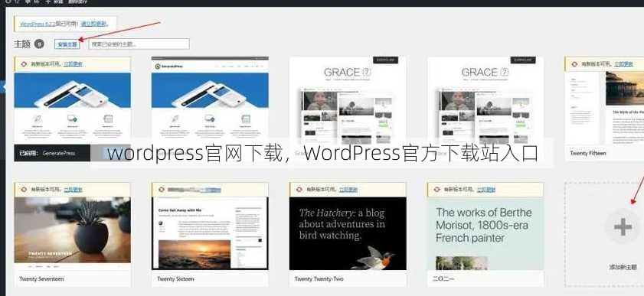This screenshot has width=644, height=296.
Task: Click the 二〇二一 theme name
Action: click(x=443, y=278)
